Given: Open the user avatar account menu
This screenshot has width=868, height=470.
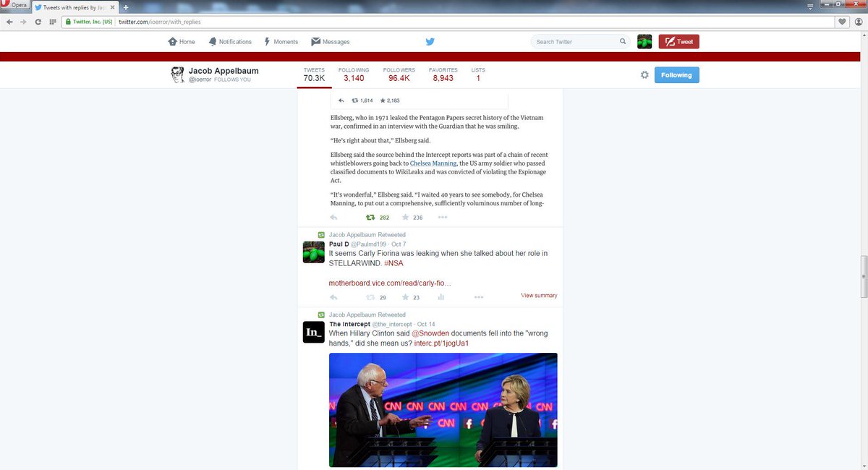Looking at the screenshot, I should (644, 42).
